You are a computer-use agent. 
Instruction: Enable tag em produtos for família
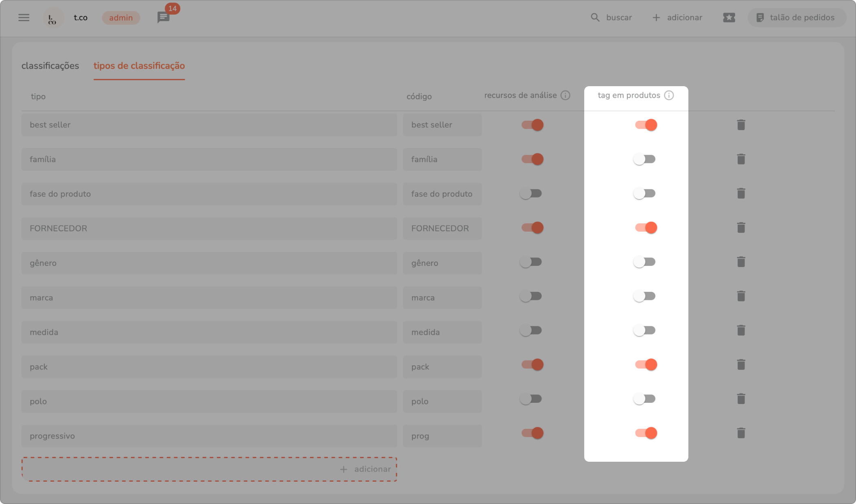tap(644, 159)
